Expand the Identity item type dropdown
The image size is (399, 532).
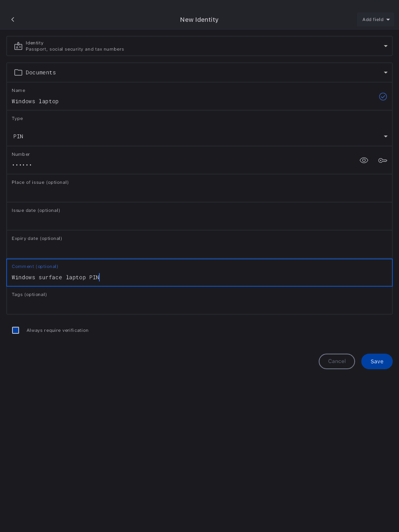385,46
